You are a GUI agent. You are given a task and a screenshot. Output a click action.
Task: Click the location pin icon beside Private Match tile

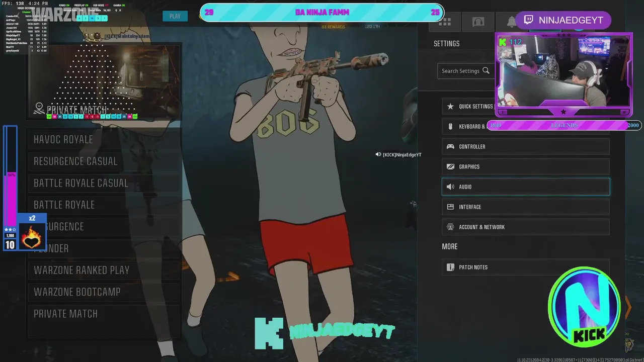(39, 109)
